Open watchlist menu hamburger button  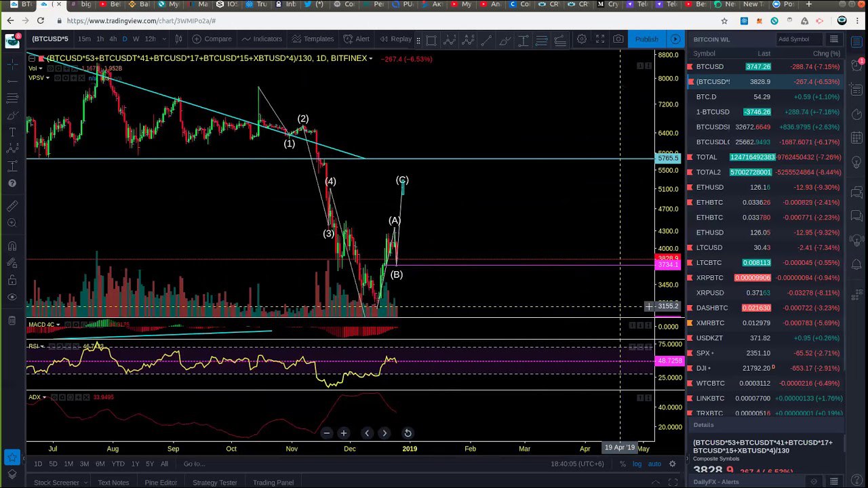tap(834, 39)
